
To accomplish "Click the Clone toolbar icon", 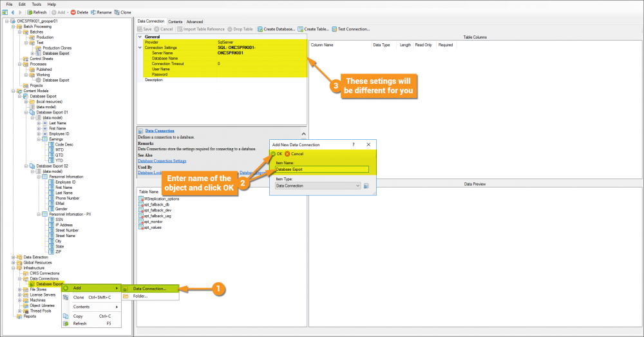I will (117, 12).
